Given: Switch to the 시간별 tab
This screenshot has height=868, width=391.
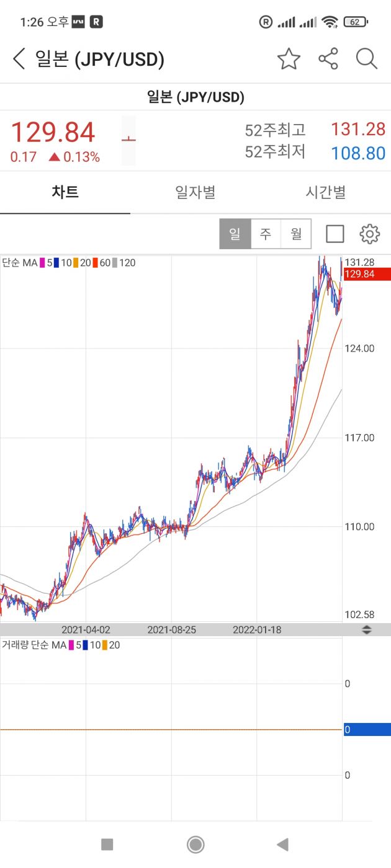Looking at the screenshot, I should click(325, 192).
